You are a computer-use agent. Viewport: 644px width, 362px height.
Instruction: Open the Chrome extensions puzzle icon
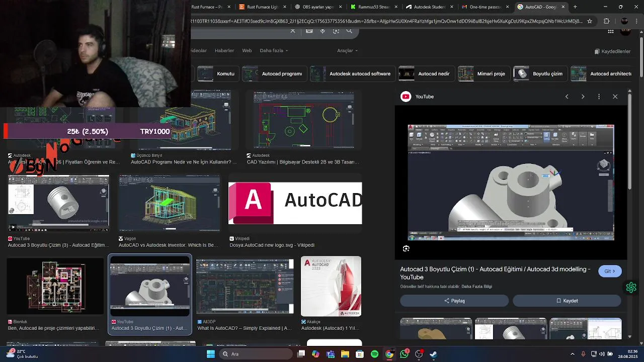click(606, 21)
